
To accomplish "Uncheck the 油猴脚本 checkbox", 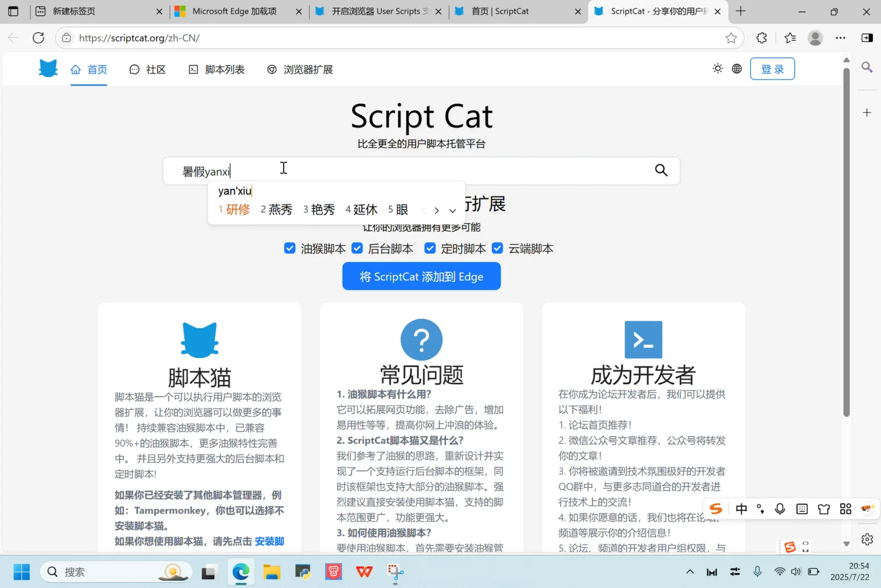I will 289,248.
